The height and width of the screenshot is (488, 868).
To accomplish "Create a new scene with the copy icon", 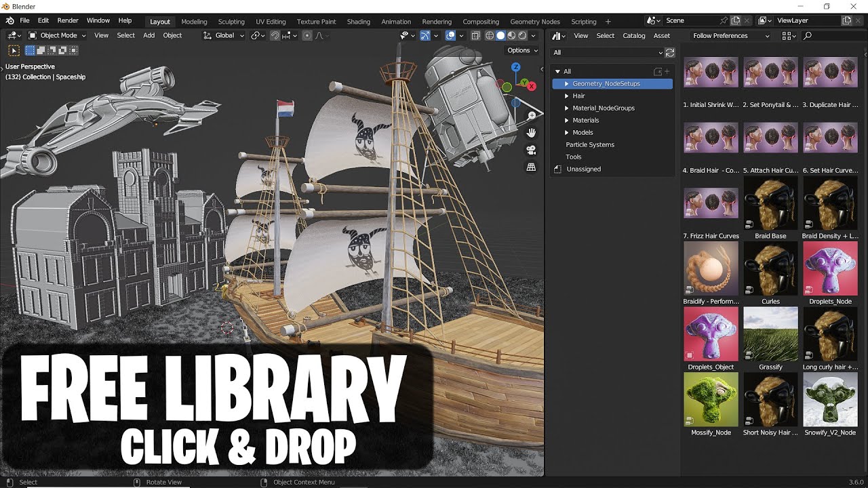I will click(x=736, y=21).
